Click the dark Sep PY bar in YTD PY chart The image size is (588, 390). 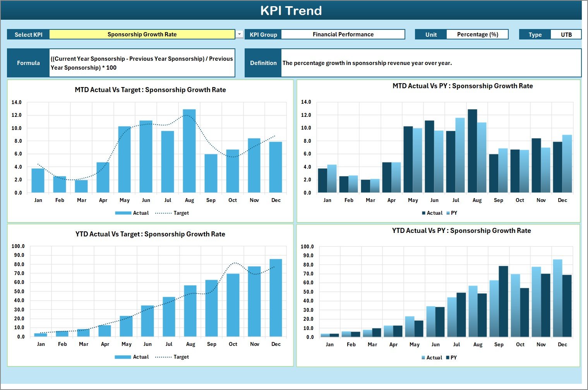[503, 301]
